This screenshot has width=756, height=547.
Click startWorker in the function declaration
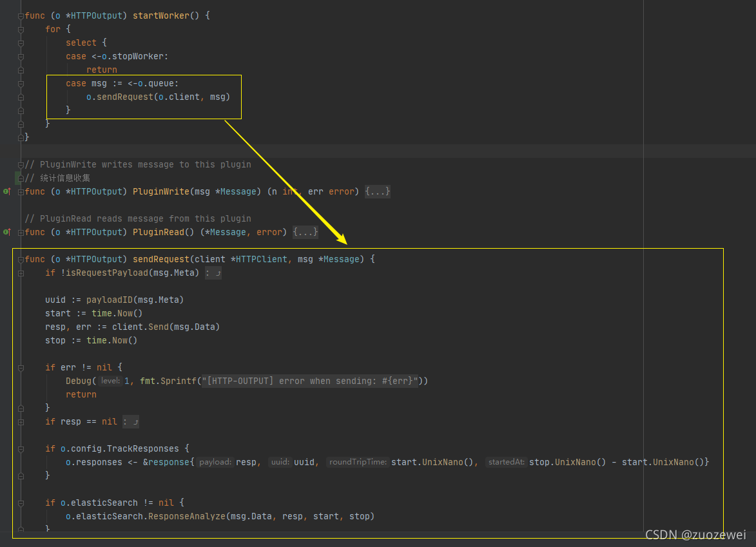click(x=161, y=15)
